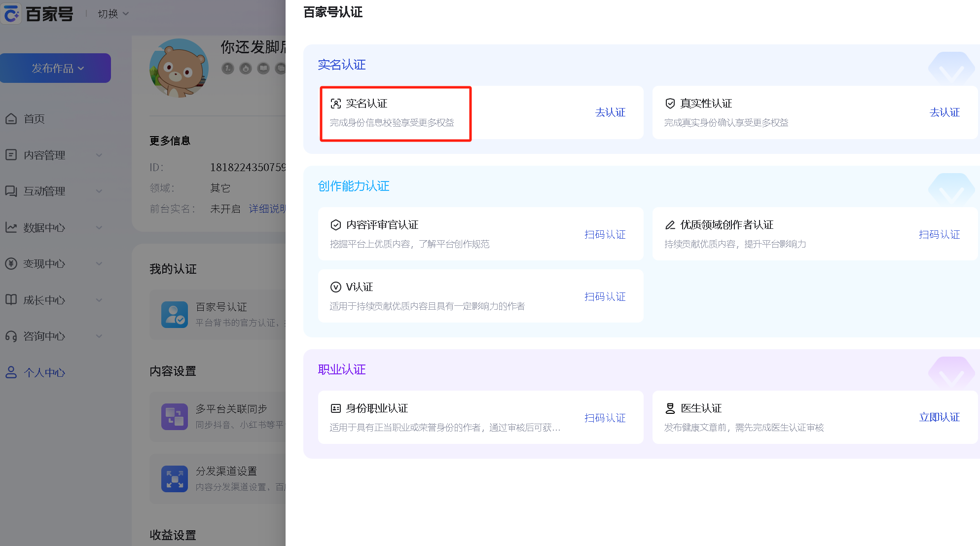The width and height of the screenshot is (980, 546).
Task: Click the V认证 circled V icon
Action: (x=336, y=287)
